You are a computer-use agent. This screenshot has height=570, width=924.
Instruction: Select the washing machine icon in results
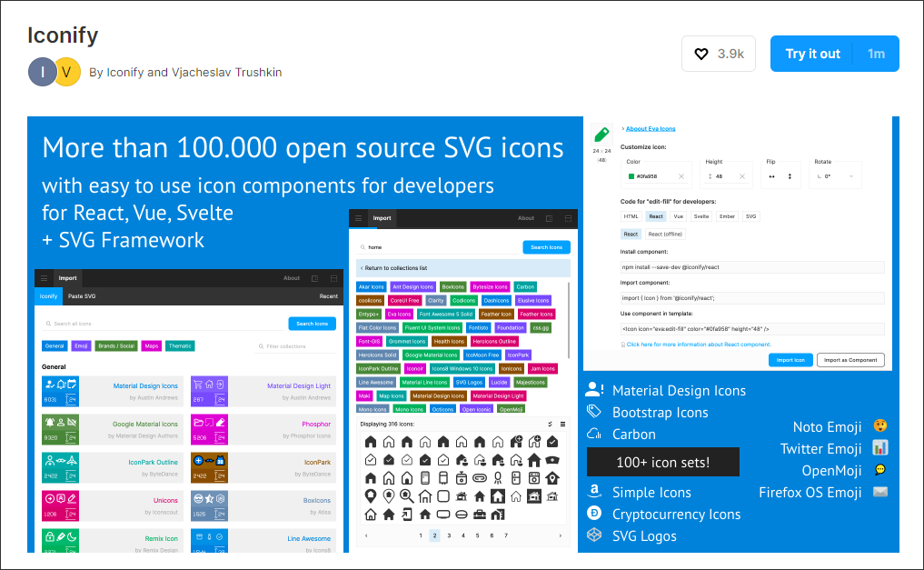534,478
